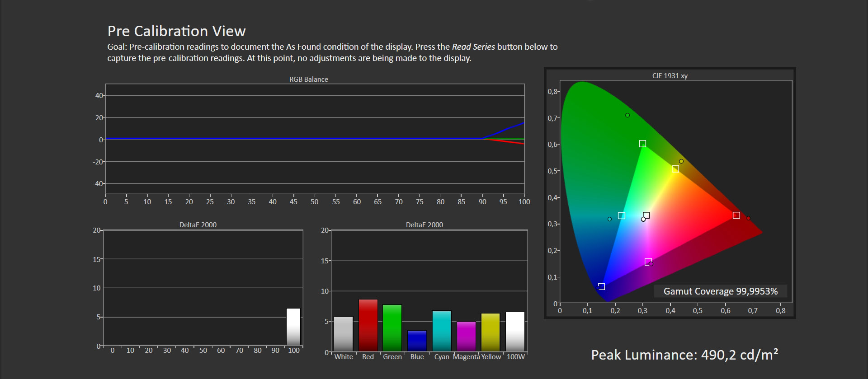This screenshot has width=868, height=379.
Task: Click the white bar at 100 in grayscale DeltaE chart
Action: [293, 327]
